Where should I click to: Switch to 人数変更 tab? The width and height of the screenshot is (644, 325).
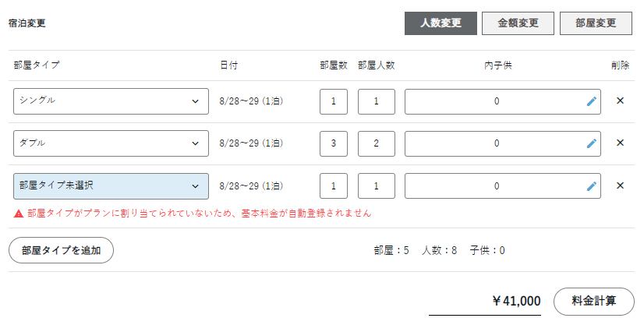click(x=441, y=23)
